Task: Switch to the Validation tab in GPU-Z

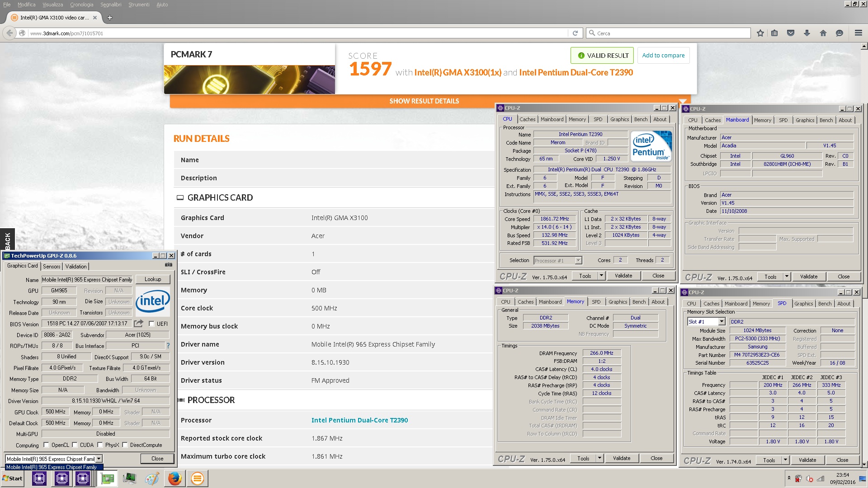Action: click(75, 266)
